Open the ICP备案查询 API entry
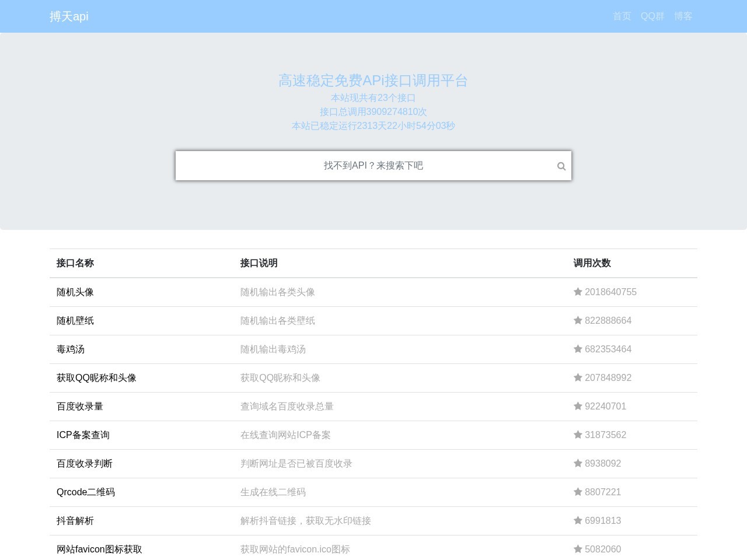This screenshot has height=560, width=747. 83,435
